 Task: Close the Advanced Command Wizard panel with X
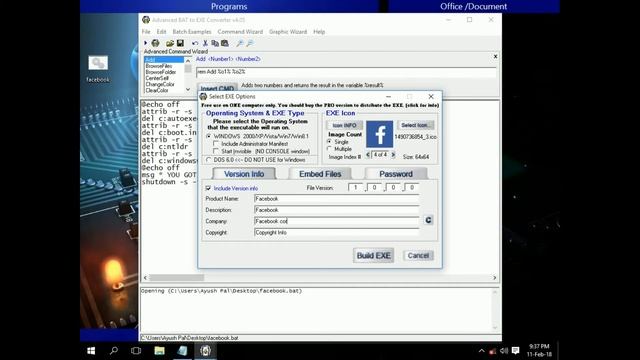click(x=496, y=56)
